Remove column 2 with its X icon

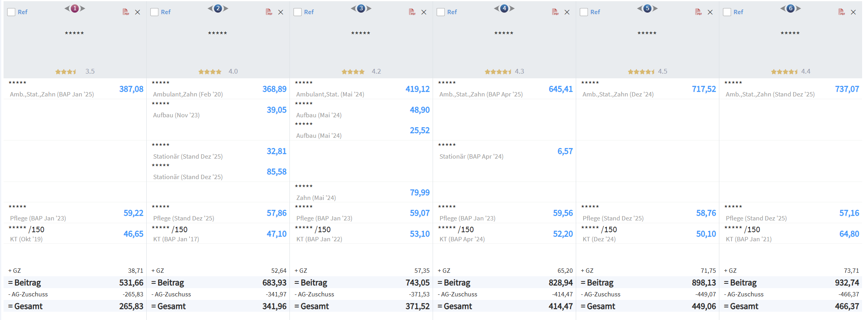point(281,12)
